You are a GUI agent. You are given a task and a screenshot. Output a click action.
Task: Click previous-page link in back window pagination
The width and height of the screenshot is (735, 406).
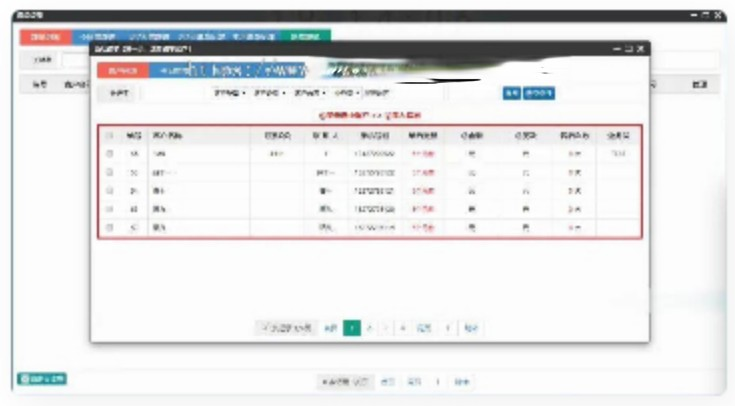coord(388,382)
